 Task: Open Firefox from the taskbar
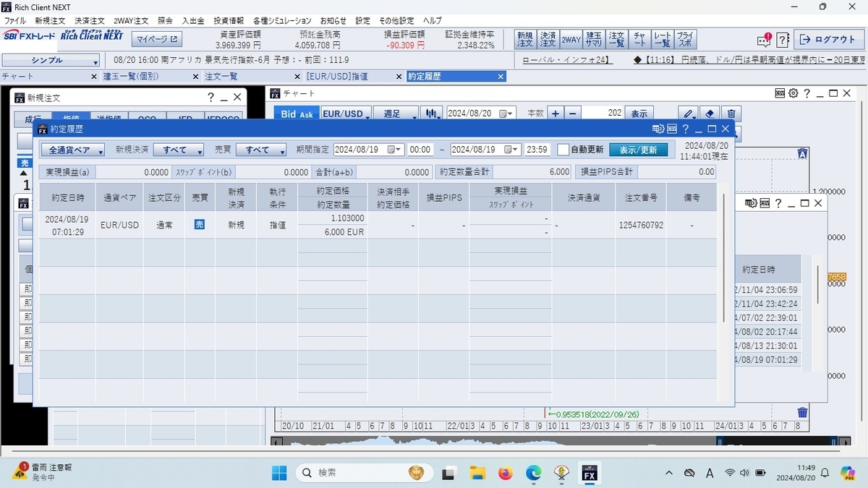pos(505,473)
